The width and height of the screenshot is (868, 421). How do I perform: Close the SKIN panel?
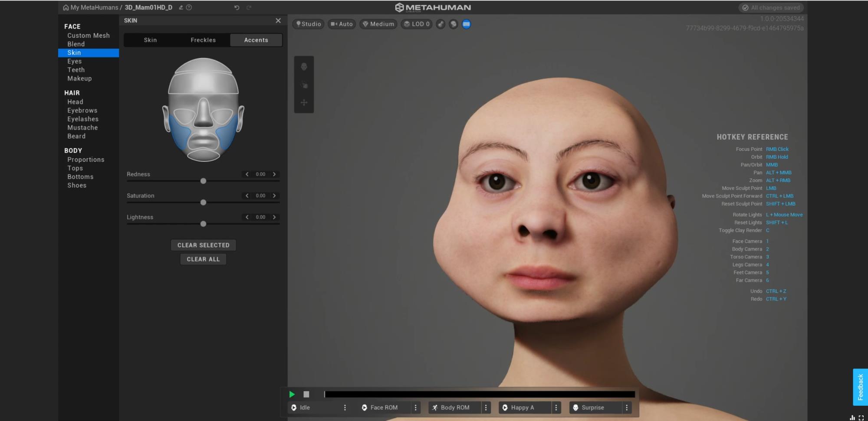point(278,20)
